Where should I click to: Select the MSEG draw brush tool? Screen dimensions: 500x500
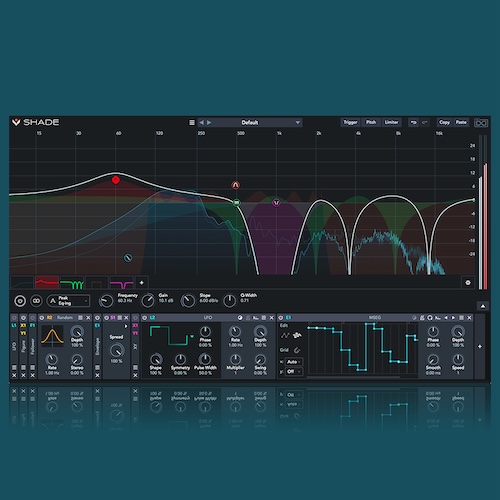[x=297, y=336]
